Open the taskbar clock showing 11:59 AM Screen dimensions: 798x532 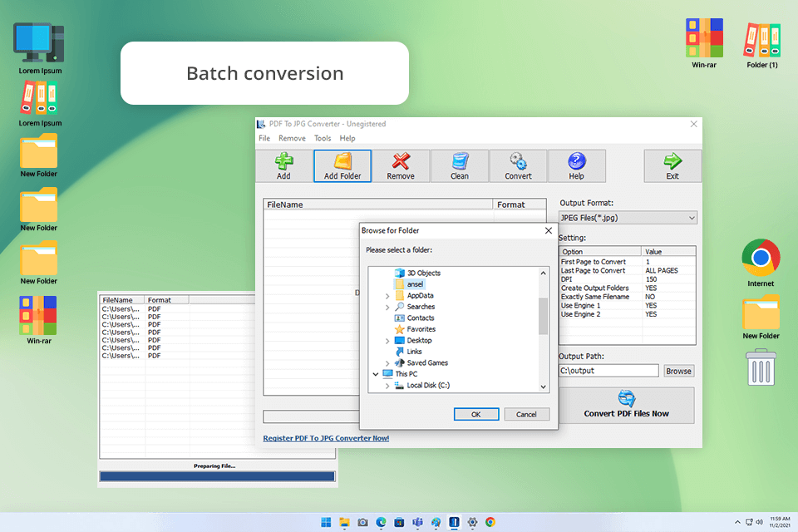(780, 522)
